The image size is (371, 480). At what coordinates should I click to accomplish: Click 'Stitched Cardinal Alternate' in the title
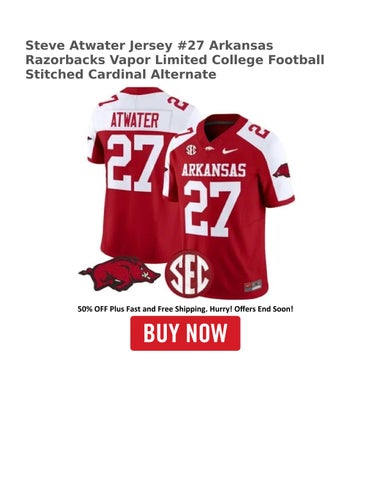point(121,74)
